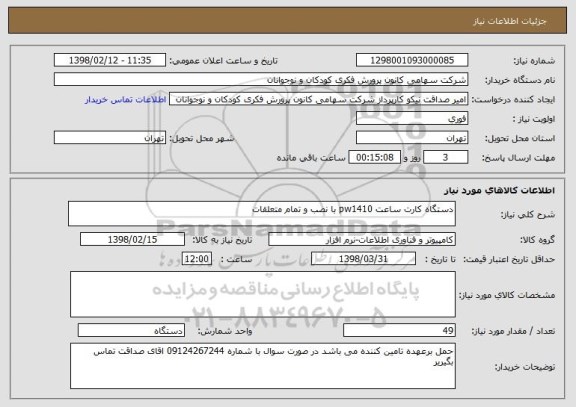Screen dimensions: 576x407
Task: Click the label تعداد / مقدار مورد نیاز
Action: pos(513,331)
